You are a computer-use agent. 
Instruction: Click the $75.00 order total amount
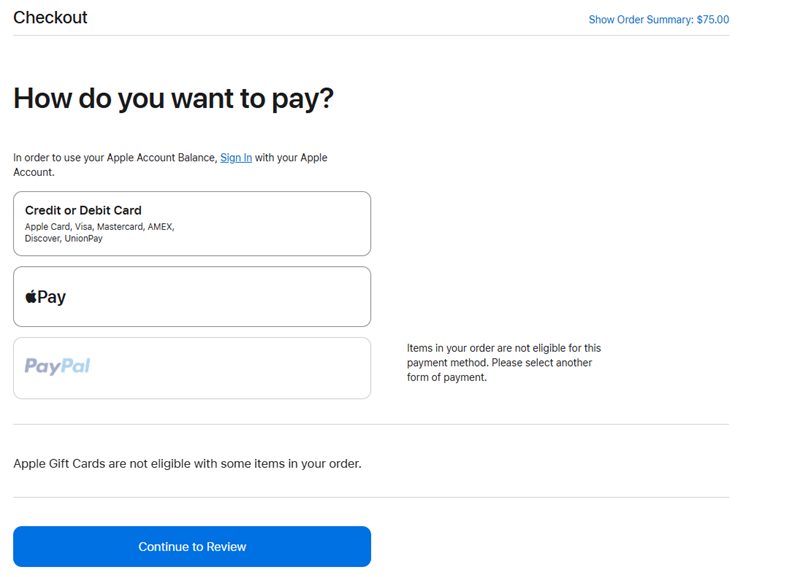point(713,19)
